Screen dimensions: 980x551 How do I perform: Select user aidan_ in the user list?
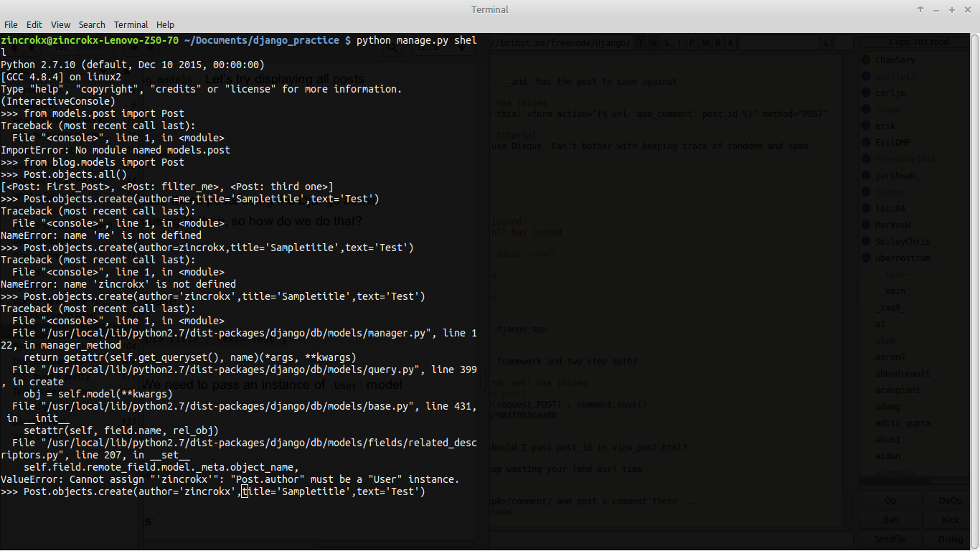[x=891, y=456]
